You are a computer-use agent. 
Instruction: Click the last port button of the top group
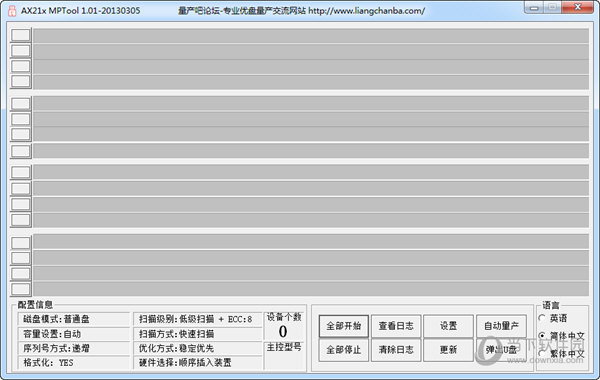pos(21,81)
